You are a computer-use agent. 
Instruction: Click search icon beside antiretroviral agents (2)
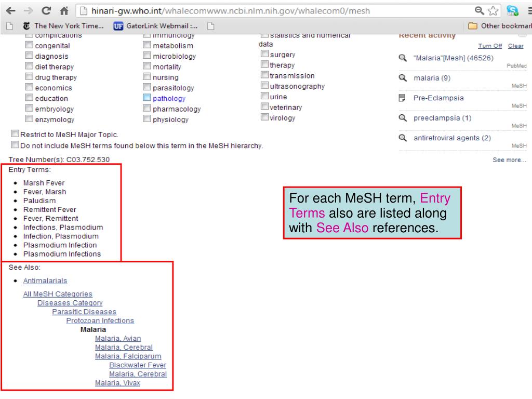point(403,138)
